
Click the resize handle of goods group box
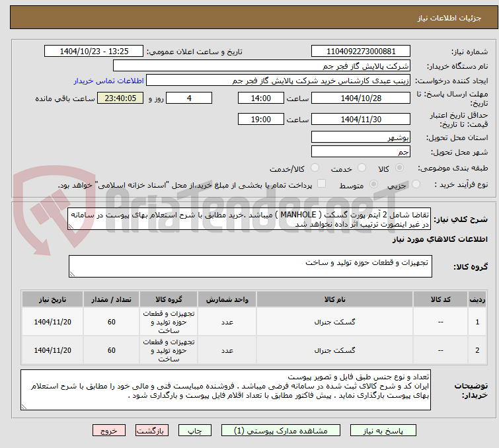[72, 274]
